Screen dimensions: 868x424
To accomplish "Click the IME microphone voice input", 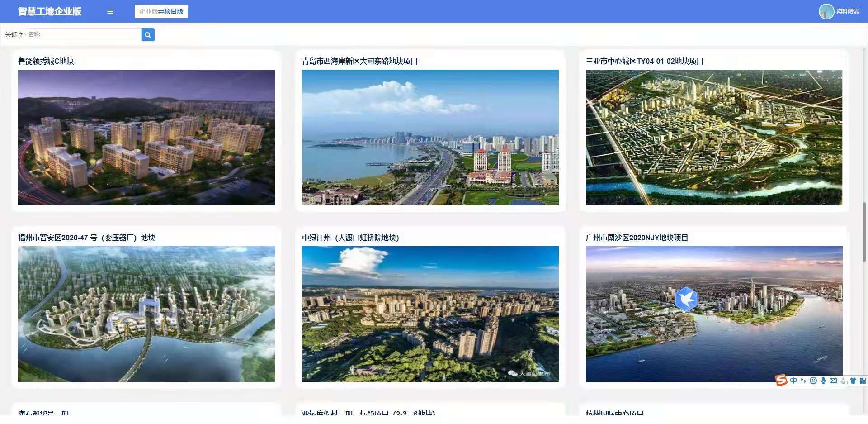I will 823,381.
